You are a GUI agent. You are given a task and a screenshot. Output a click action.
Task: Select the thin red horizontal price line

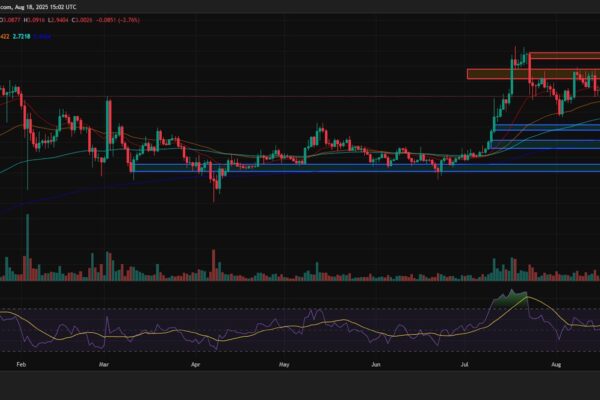[300, 97]
